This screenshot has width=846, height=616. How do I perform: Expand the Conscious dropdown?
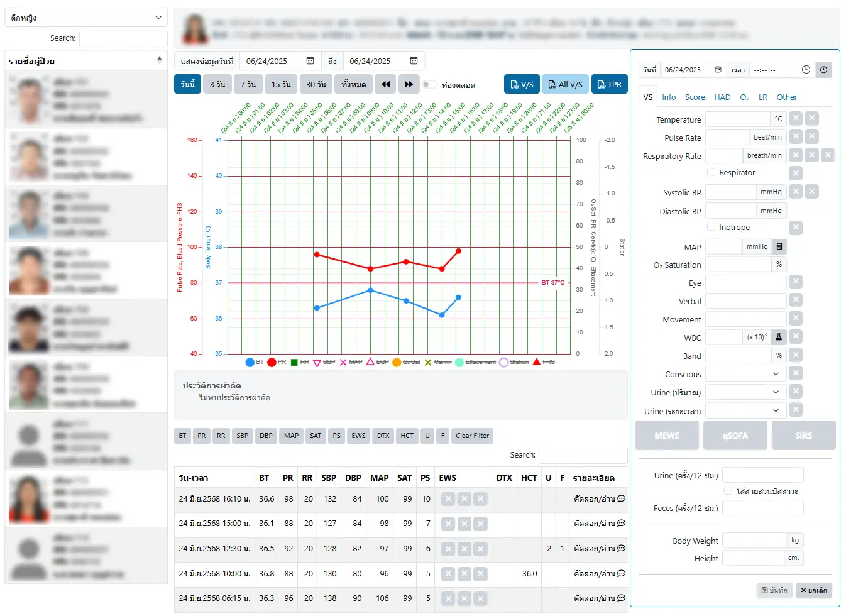(745, 374)
